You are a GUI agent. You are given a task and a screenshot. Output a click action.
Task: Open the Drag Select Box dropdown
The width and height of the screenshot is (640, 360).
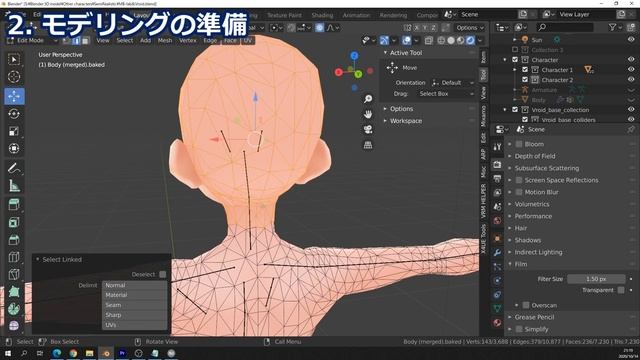[x=446, y=93]
